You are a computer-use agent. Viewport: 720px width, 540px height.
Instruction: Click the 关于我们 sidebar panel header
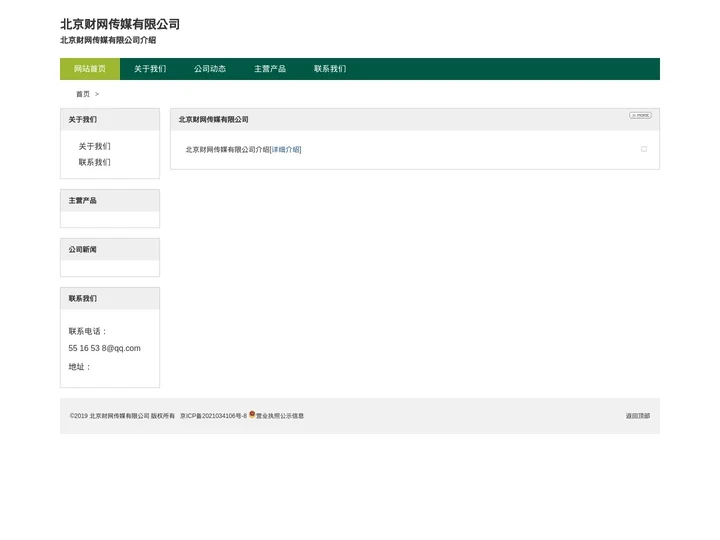[x=110, y=119]
